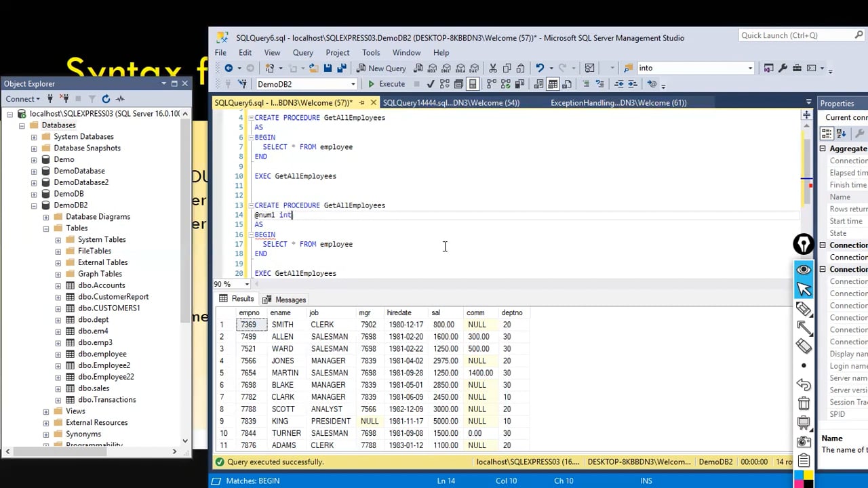Open the Edit menu
Viewport: 868px width, 488px height.
coord(245,52)
